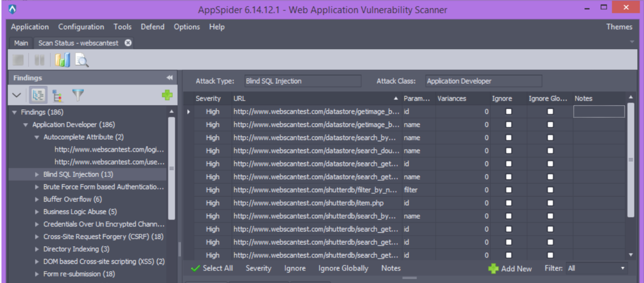Image resolution: width=644 pixels, height=283 pixels.
Task: Toggle Ignore checkbox for getimage_b name row
Action: coord(509,125)
